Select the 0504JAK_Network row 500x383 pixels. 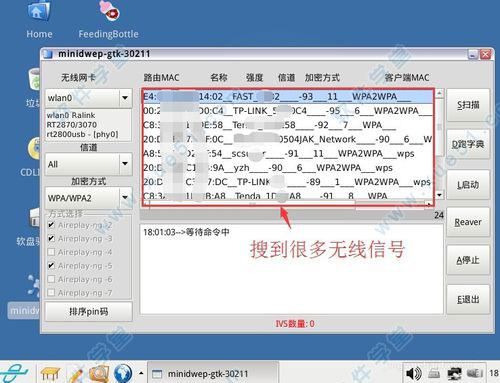coord(288,139)
